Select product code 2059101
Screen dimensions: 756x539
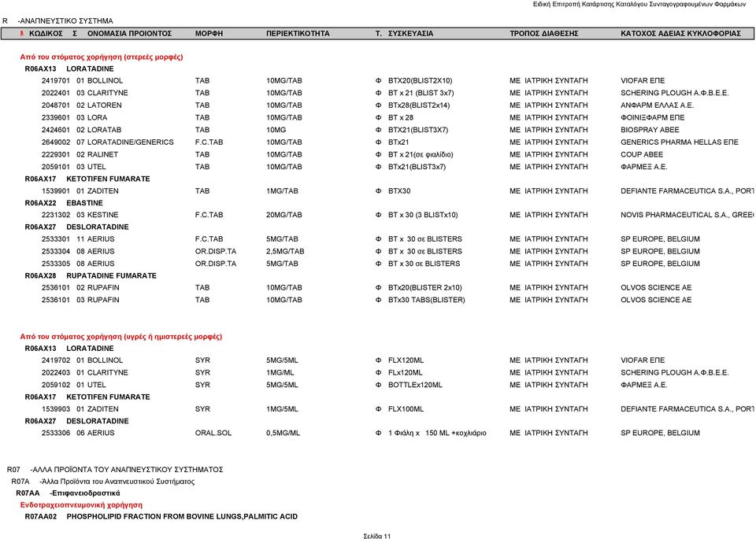(56, 167)
